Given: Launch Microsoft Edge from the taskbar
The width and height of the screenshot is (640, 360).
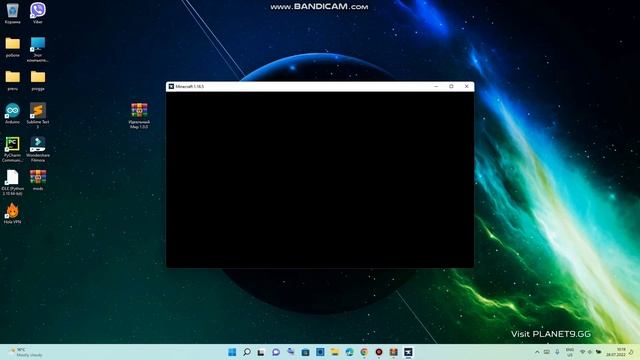Looking at the screenshot, I should (x=349, y=352).
